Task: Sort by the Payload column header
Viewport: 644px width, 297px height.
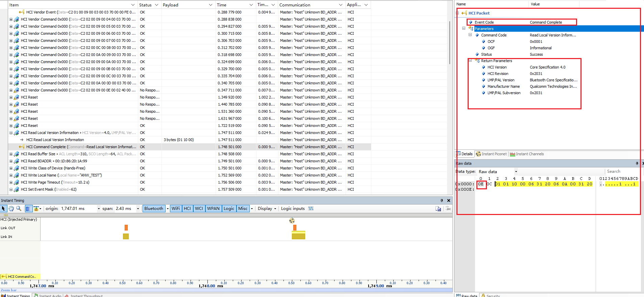Action: tap(188, 5)
